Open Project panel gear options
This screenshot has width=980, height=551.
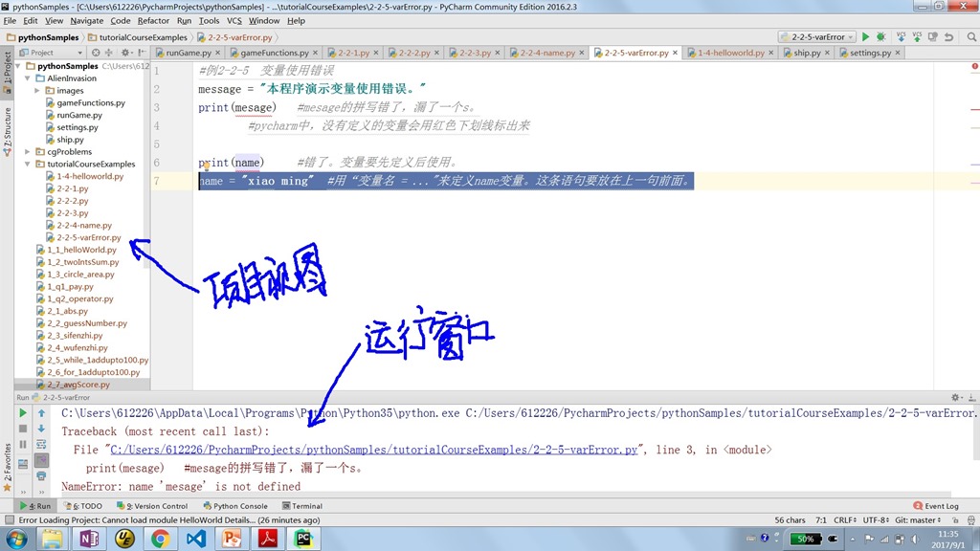[126, 53]
